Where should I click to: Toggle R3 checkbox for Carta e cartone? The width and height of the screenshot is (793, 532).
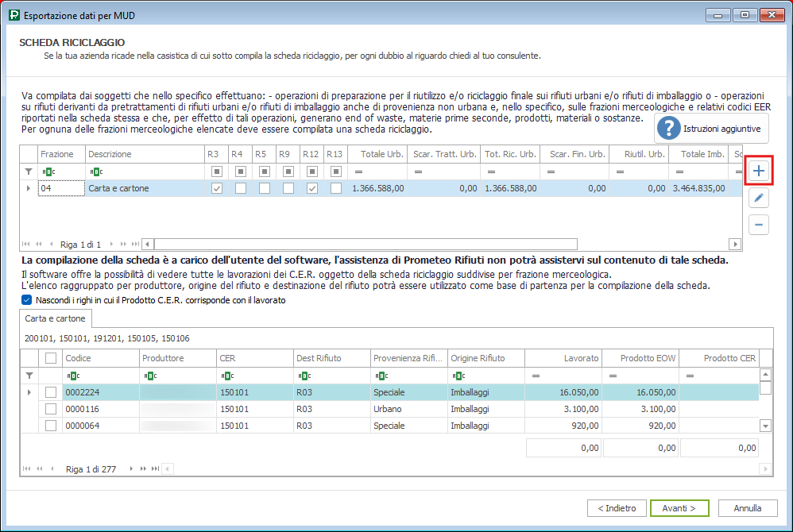(216, 188)
